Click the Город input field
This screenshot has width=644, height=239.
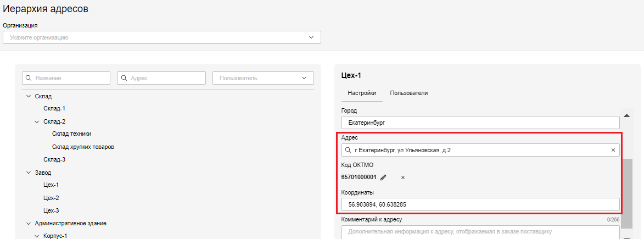[480, 123]
